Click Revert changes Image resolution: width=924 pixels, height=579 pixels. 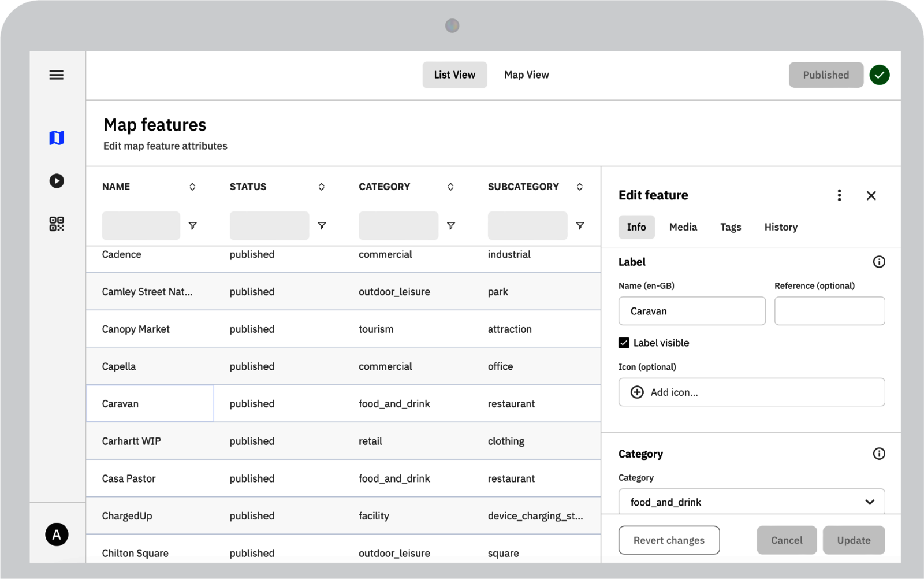coord(669,540)
